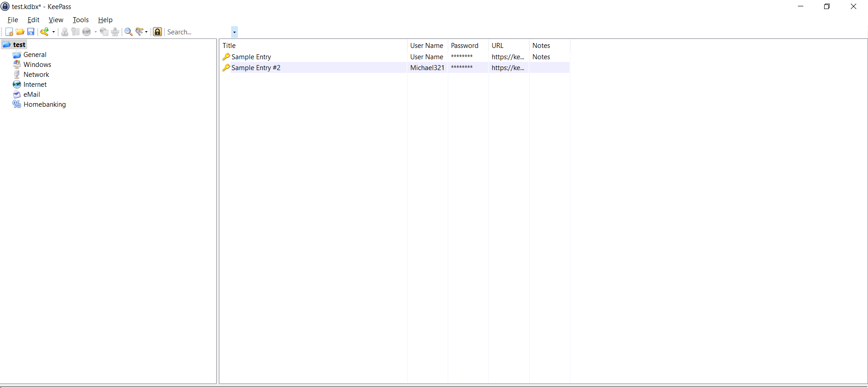This screenshot has height=388, width=868.
Task: Click the key icon of Sample Entry #2
Action: point(226,67)
